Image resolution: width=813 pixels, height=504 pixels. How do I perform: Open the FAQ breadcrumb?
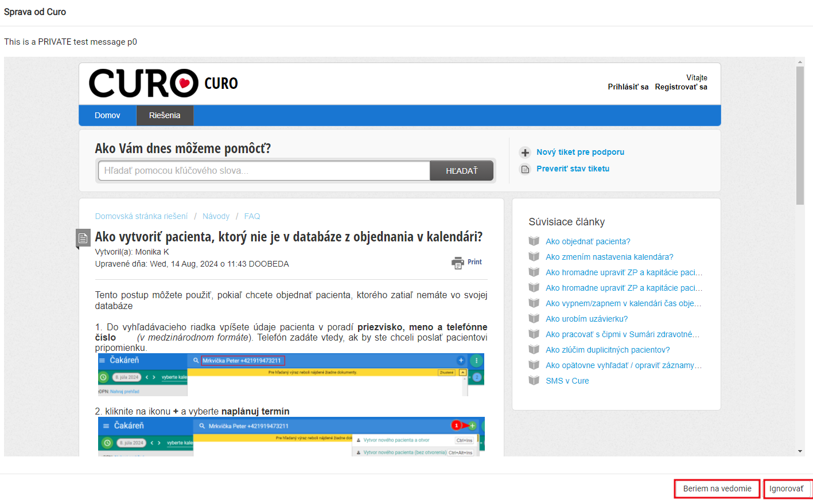252,216
